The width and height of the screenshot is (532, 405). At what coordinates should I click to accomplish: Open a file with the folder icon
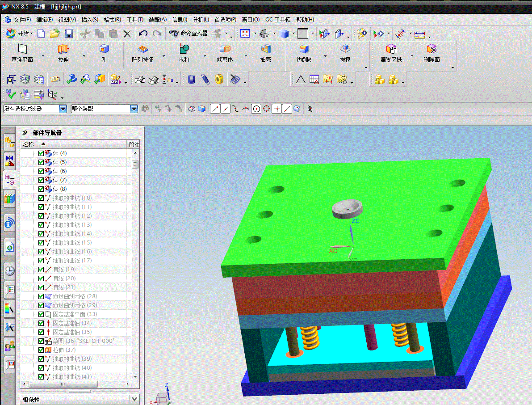tap(54, 33)
